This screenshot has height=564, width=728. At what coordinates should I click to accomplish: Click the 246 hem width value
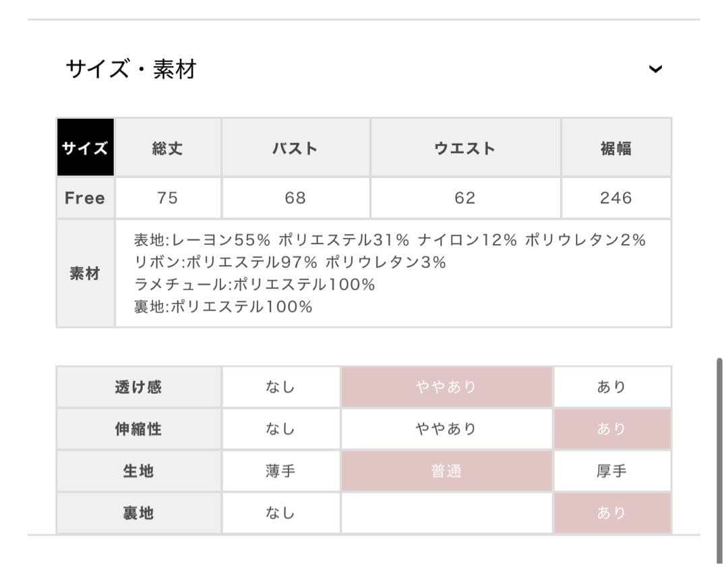(x=615, y=198)
